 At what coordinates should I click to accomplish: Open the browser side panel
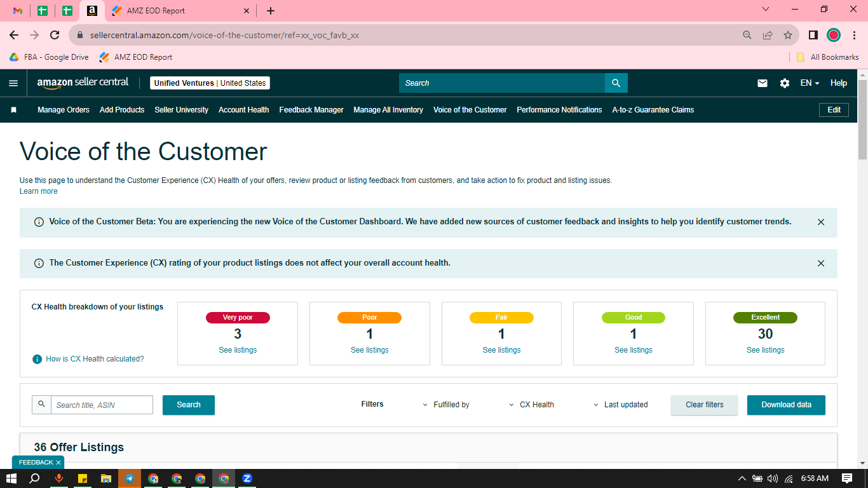(813, 35)
